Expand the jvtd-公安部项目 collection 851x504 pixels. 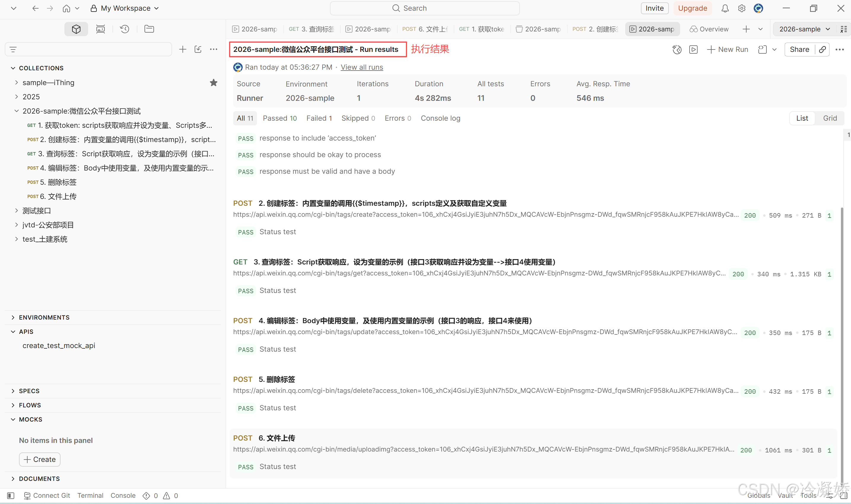pyautogui.click(x=16, y=225)
